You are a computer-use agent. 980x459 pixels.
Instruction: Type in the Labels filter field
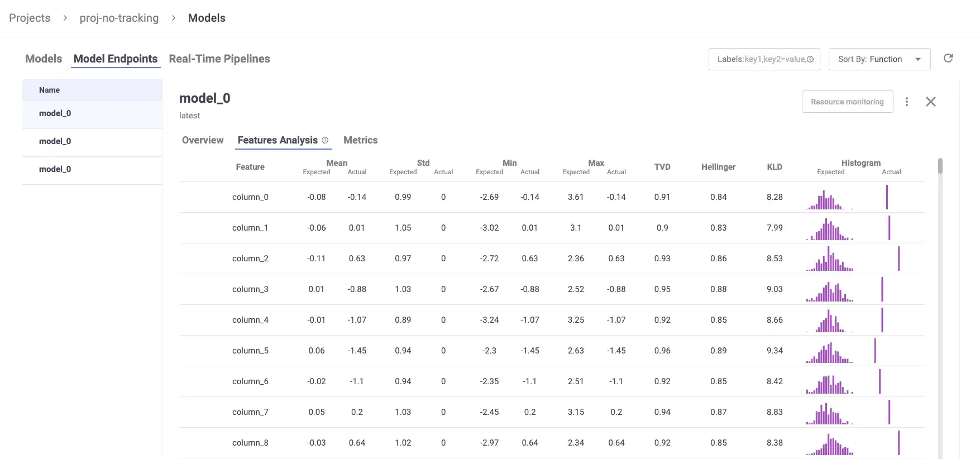coord(759,59)
